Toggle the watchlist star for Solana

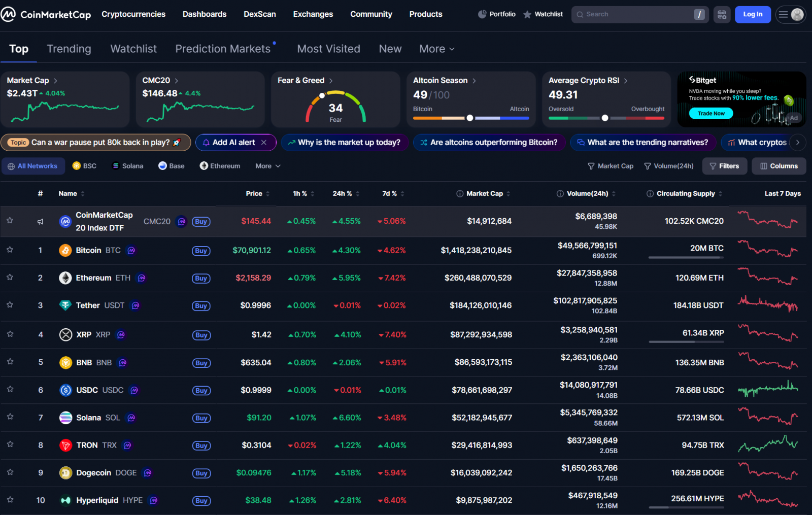(10, 417)
